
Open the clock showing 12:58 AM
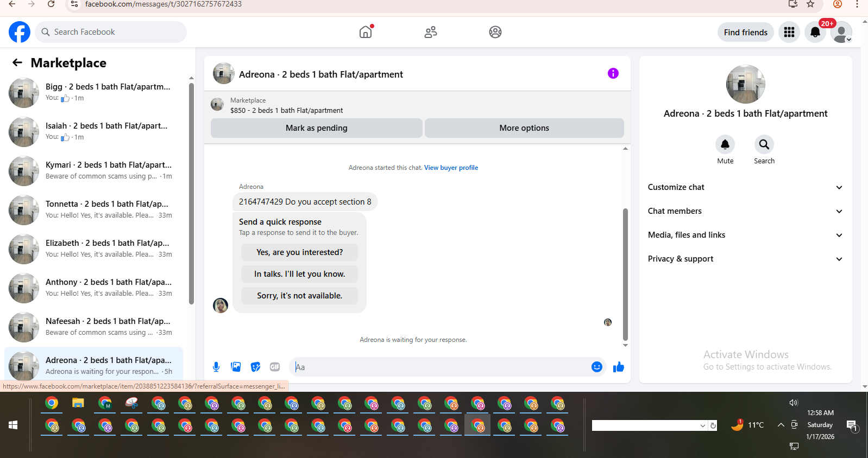pyautogui.click(x=820, y=413)
